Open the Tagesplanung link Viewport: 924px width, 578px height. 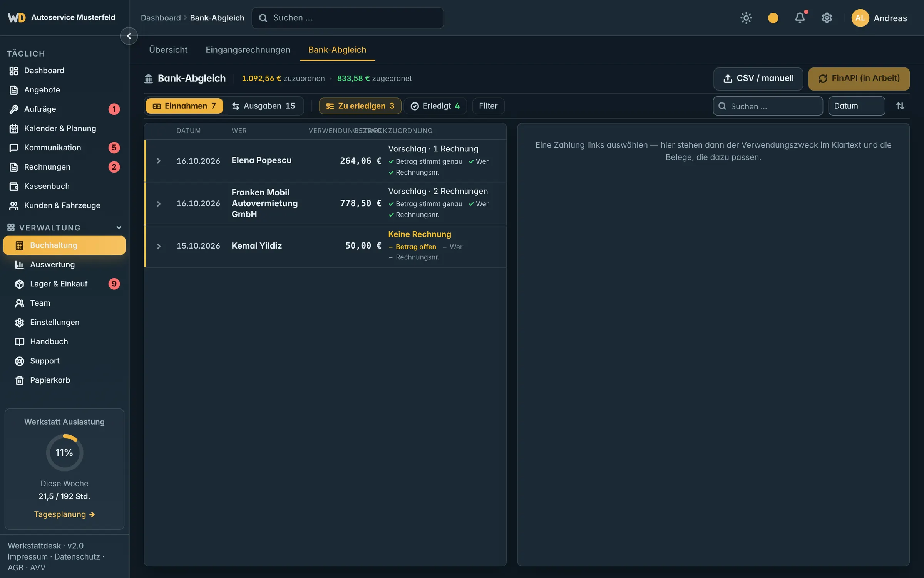click(x=64, y=514)
